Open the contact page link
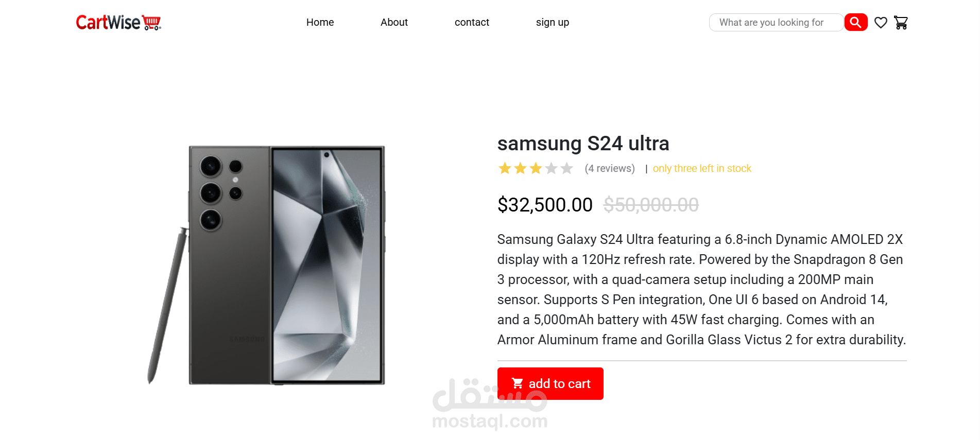 coord(472,23)
